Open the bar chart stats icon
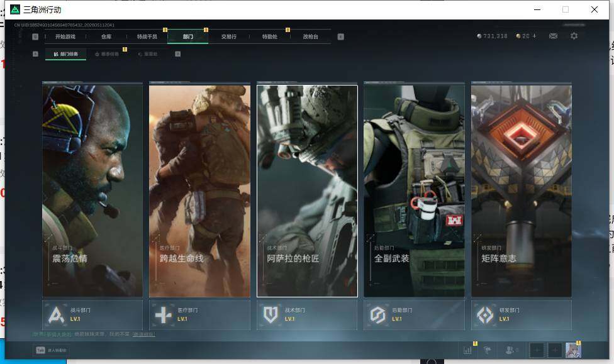Viewport: 614px width, 364px height. click(x=468, y=350)
